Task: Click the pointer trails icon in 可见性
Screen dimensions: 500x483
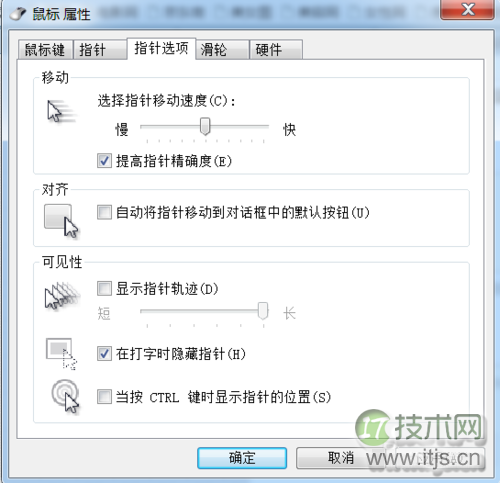Action: click(62, 295)
